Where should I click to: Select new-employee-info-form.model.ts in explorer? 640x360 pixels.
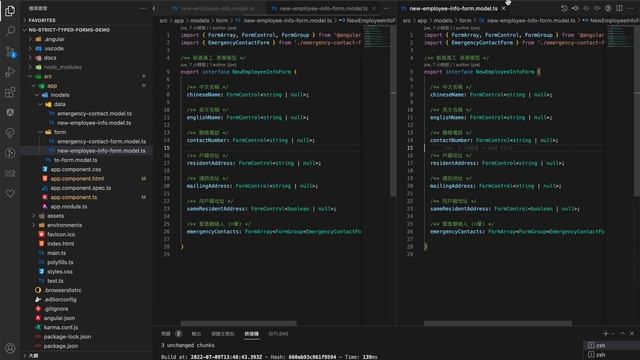101,151
